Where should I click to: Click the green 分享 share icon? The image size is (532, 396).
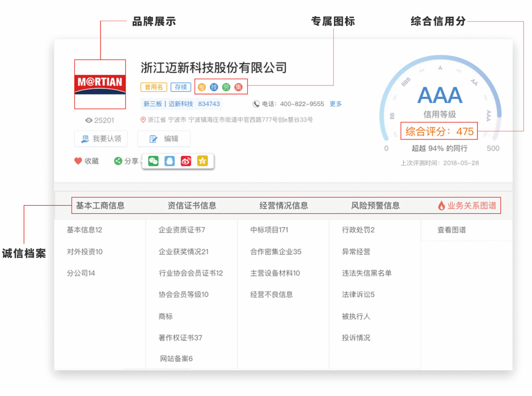coord(118,161)
